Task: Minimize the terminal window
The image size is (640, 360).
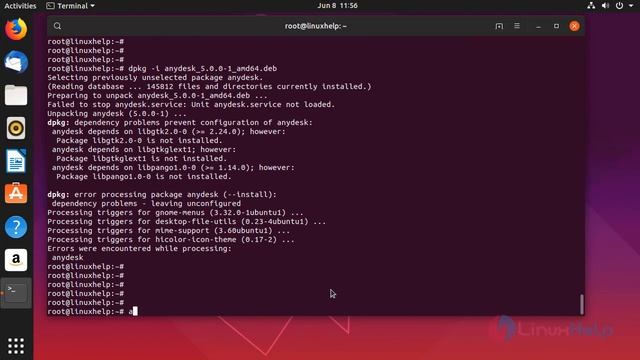Action: click(538, 26)
